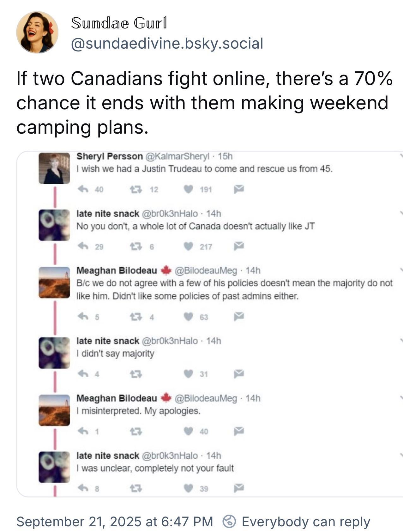The width and height of the screenshot is (403, 532).
Task: Like the 'I didn't say majority' tweet
Action: pos(189,374)
